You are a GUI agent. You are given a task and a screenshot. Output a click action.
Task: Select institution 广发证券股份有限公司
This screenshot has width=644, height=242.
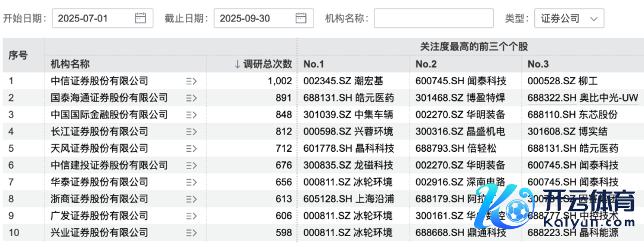click(x=100, y=215)
